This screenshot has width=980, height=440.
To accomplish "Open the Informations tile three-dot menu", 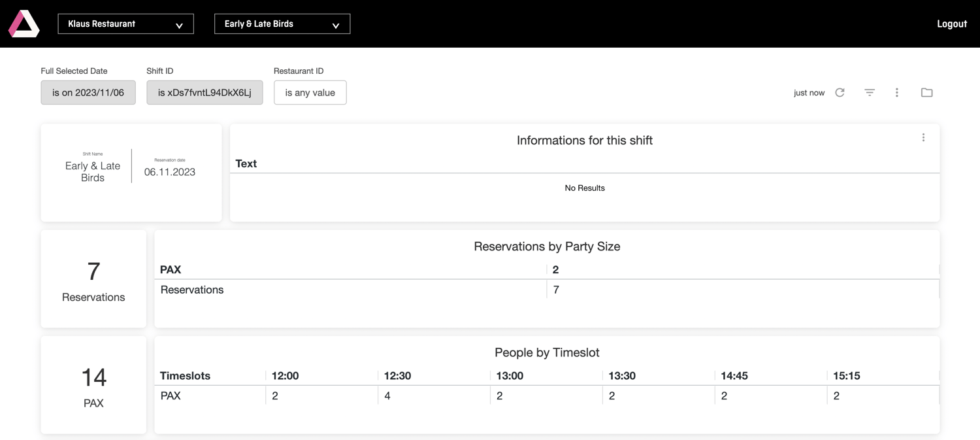I will coord(923,138).
